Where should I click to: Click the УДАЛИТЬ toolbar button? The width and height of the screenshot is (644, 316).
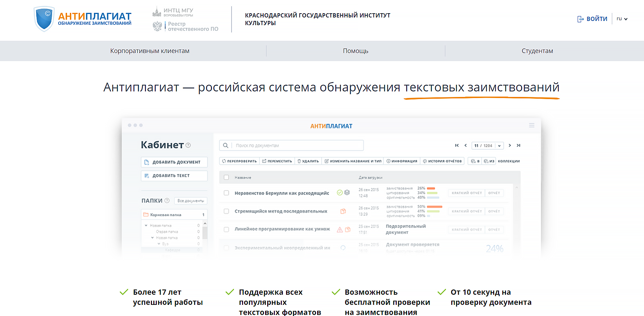(x=308, y=161)
